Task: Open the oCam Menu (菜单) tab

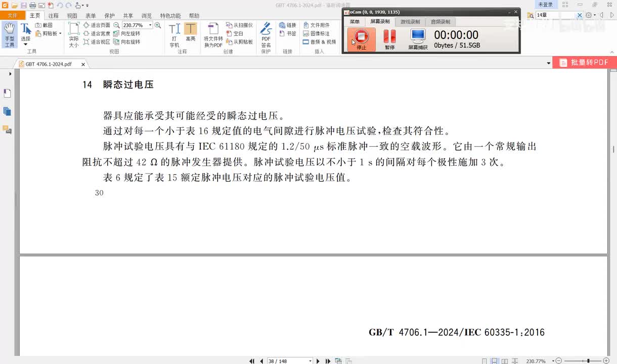Action: pyautogui.click(x=355, y=22)
